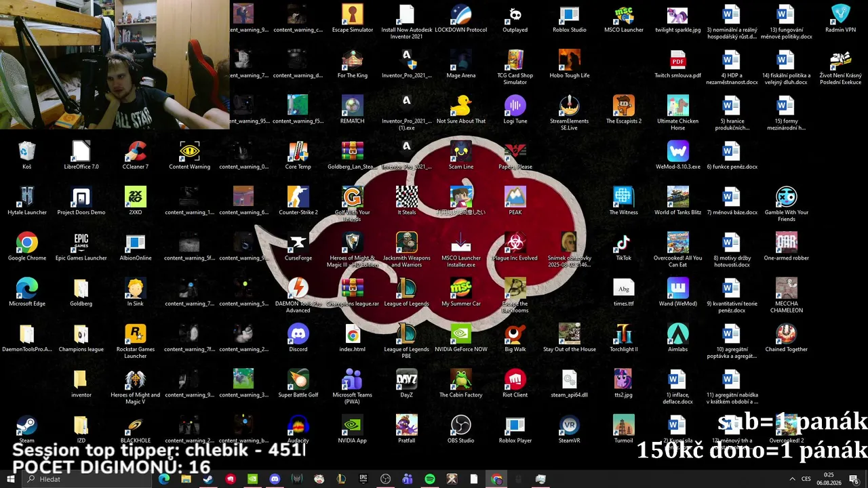
Task: Select the TCG Card Shop Simulator icon
Action: (x=515, y=67)
